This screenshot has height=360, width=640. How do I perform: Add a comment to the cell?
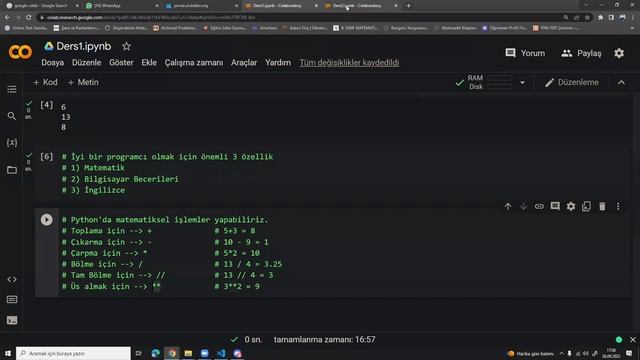coord(555,207)
